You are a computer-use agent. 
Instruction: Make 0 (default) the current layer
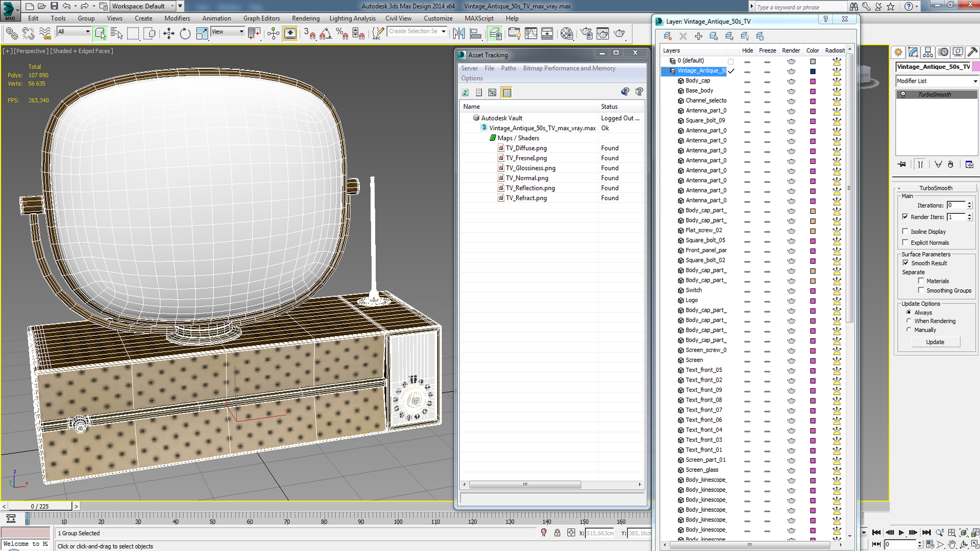pyautogui.click(x=731, y=61)
